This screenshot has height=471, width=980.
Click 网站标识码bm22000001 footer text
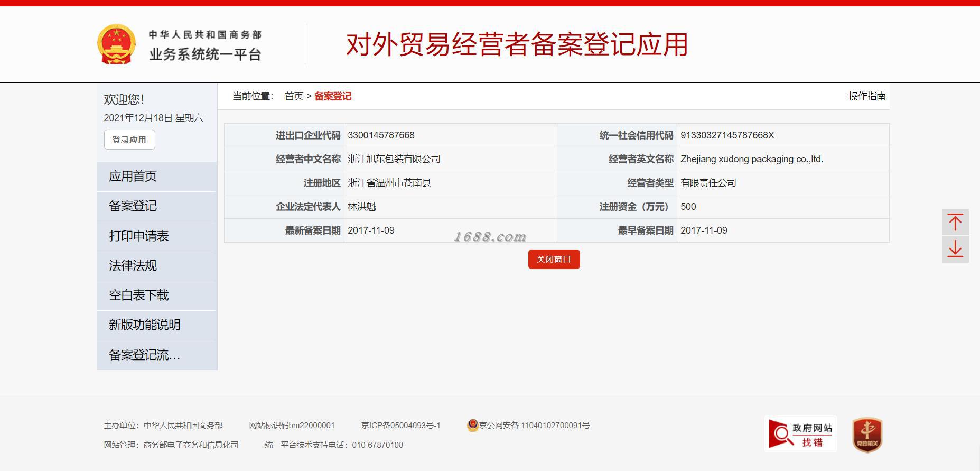(x=292, y=425)
